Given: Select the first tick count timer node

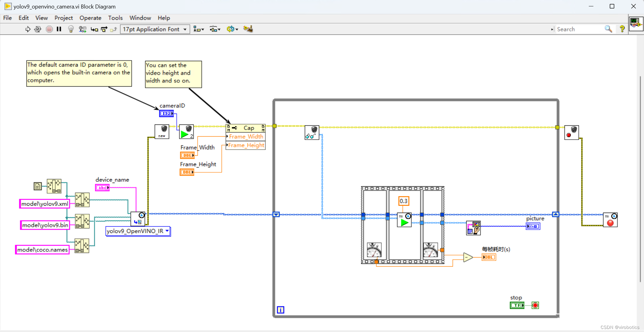Looking at the screenshot, I should coord(374,250).
